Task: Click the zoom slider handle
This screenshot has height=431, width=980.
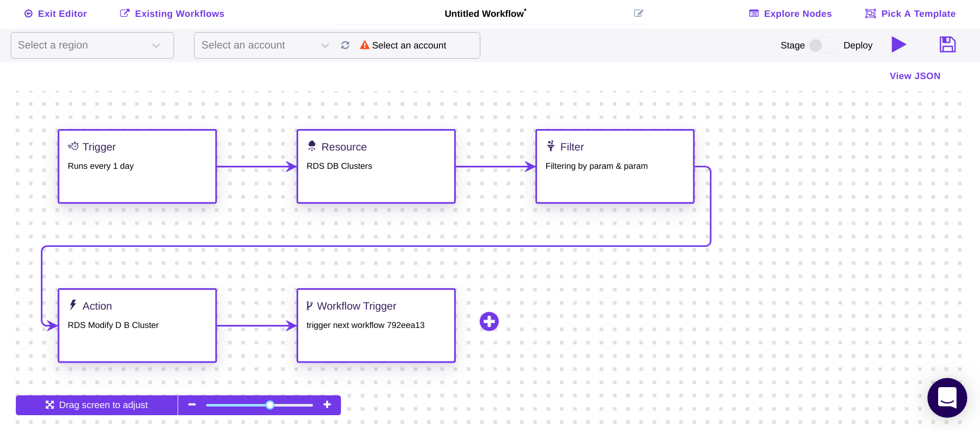Action: point(270,405)
